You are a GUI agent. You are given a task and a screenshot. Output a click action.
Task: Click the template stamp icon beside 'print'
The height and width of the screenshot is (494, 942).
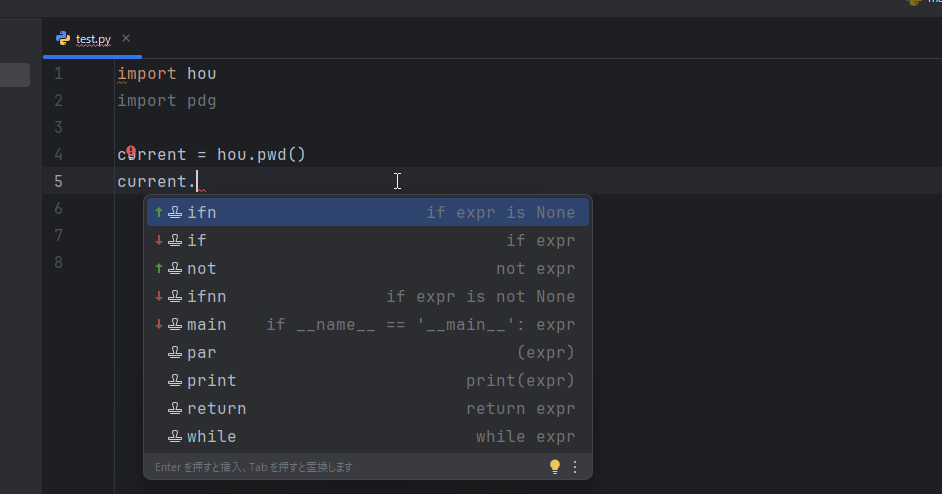click(175, 381)
